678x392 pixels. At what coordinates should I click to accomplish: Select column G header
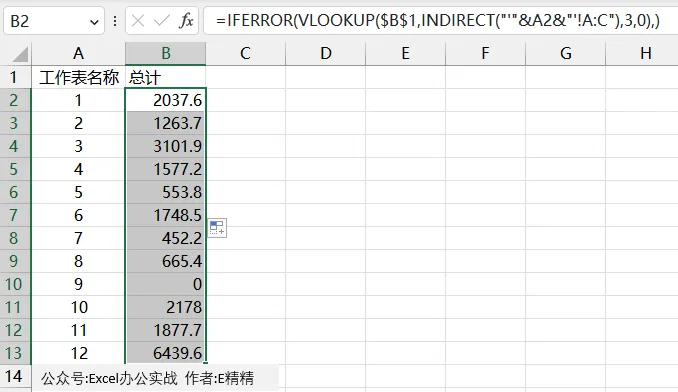pos(565,54)
